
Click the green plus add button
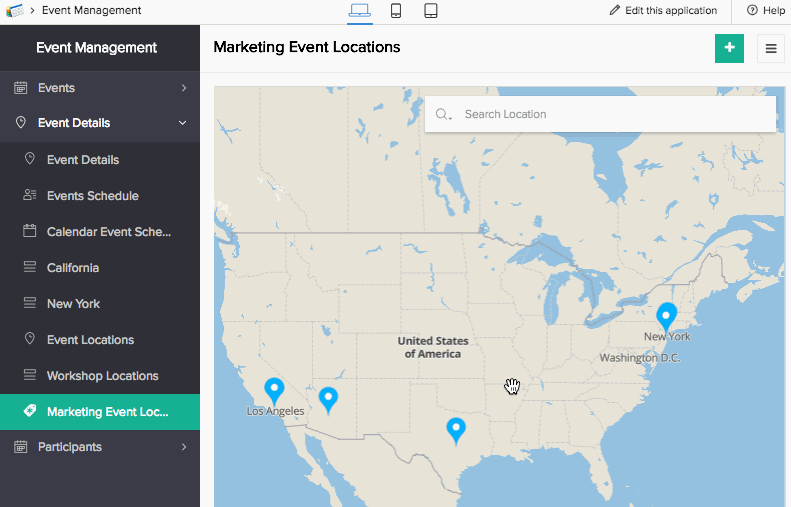coord(729,48)
